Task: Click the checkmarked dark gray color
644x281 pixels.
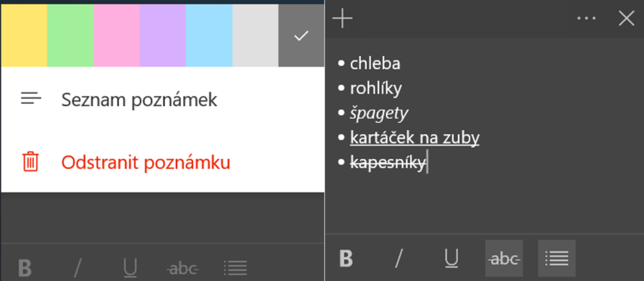Action: pyautogui.click(x=301, y=35)
